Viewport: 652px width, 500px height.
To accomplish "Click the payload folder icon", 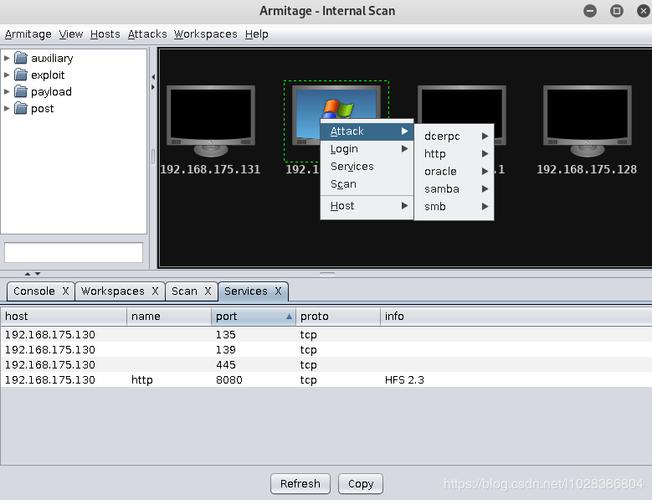I will 21,92.
